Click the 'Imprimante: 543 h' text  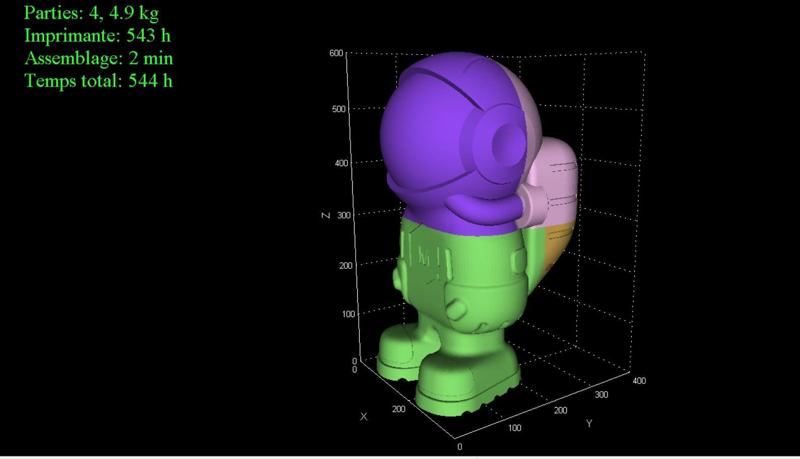(97, 36)
